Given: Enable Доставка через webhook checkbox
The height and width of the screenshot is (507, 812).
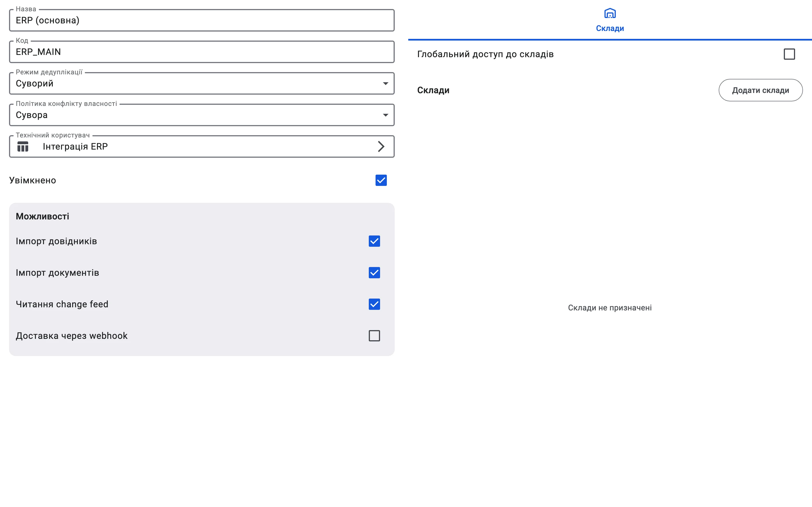Looking at the screenshot, I should click(x=374, y=336).
